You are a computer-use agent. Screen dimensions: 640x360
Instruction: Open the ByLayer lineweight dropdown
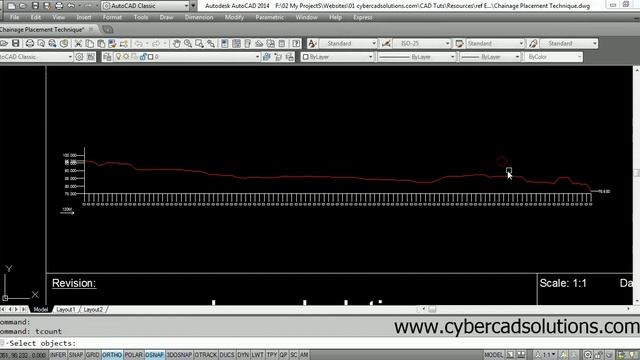click(490, 57)
